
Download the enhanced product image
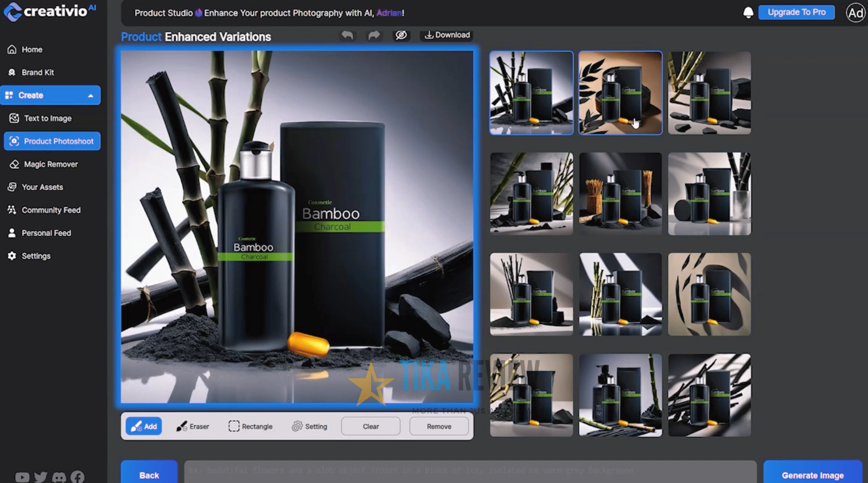click(447, 35)
